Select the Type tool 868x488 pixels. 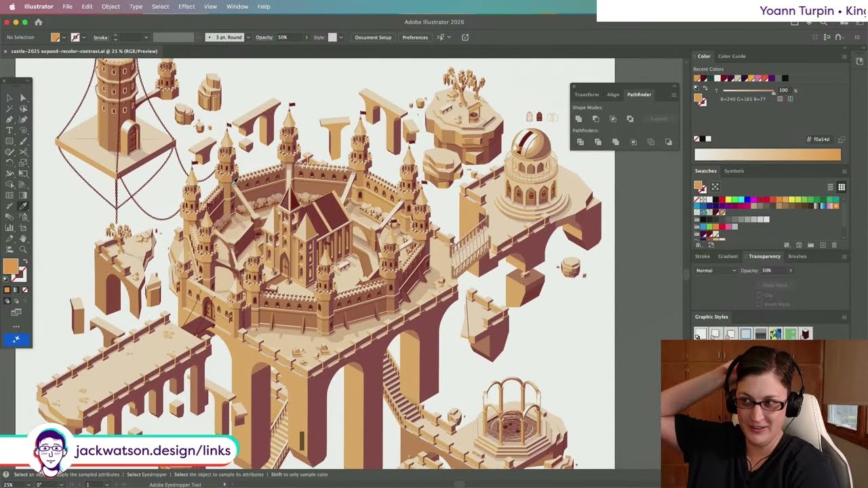coord(9,130)
